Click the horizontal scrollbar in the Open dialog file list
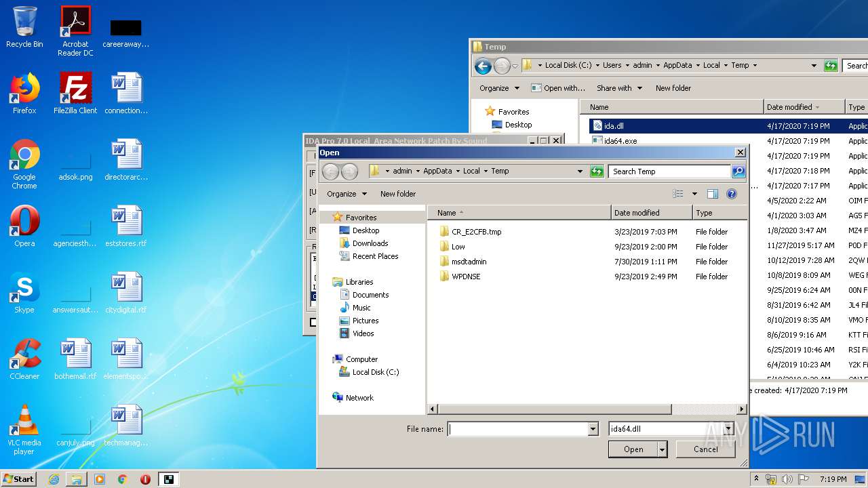Viewport: 868px width, 488px height. [x=555, y=409]
